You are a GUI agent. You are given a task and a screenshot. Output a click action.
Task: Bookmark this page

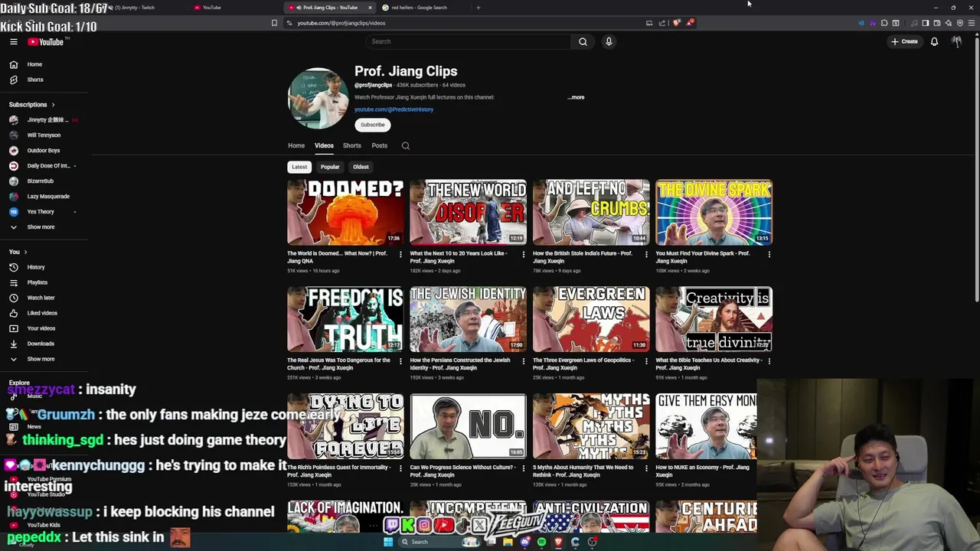(x=274, y=23)
